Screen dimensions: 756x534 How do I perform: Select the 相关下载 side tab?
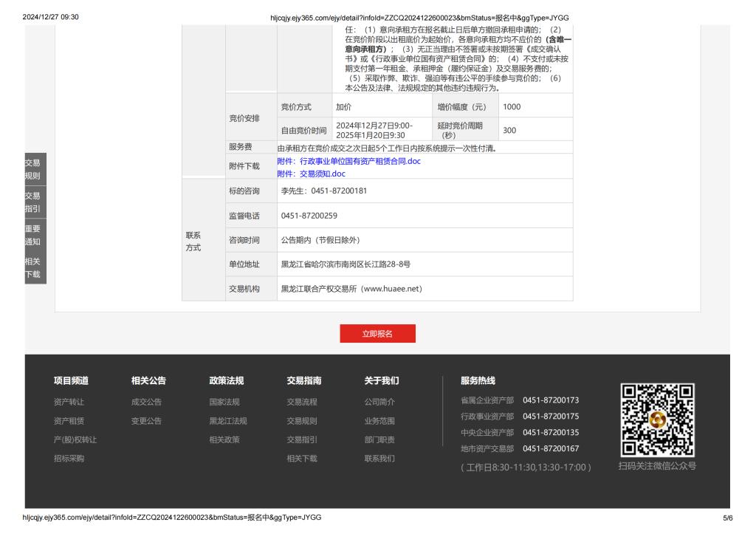[x=32, y=267]
